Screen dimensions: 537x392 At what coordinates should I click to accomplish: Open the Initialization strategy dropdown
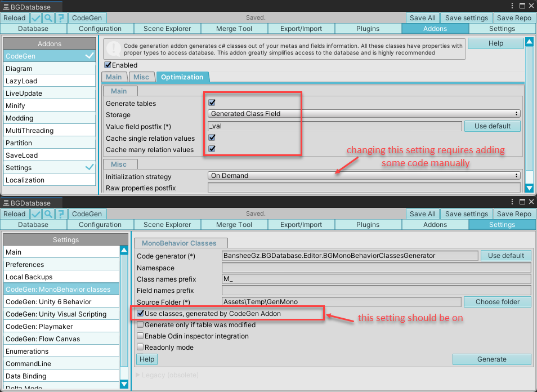364,176
